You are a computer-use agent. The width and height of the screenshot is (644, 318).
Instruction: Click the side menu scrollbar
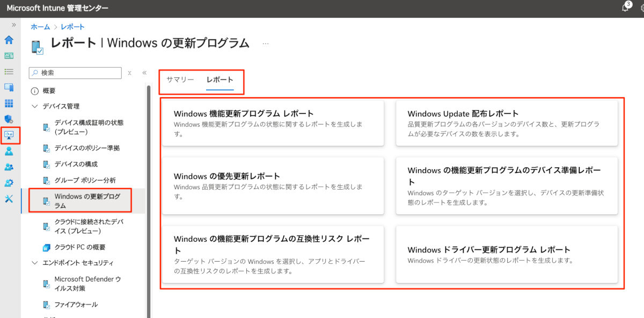pyautogui.click(x=149, y=201)
